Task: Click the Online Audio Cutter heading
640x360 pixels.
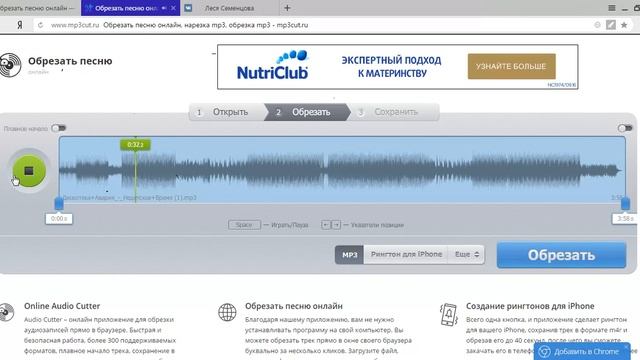Action: point(62,306)
